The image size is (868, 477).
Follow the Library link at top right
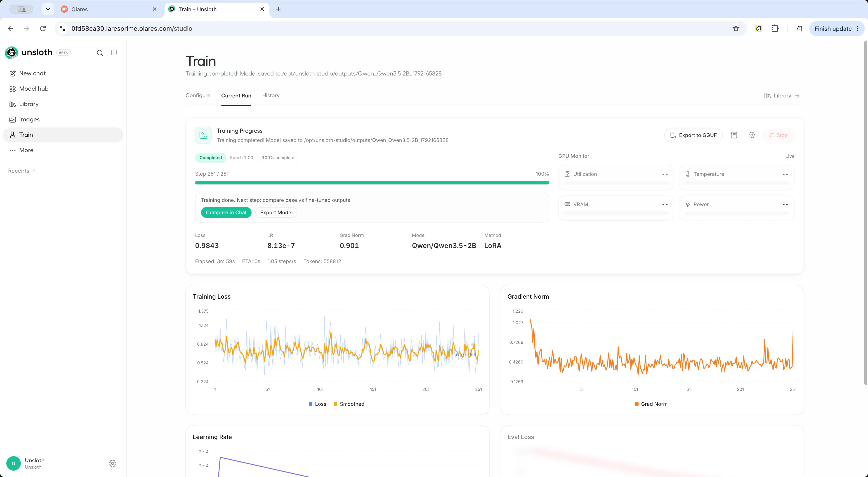782,96
